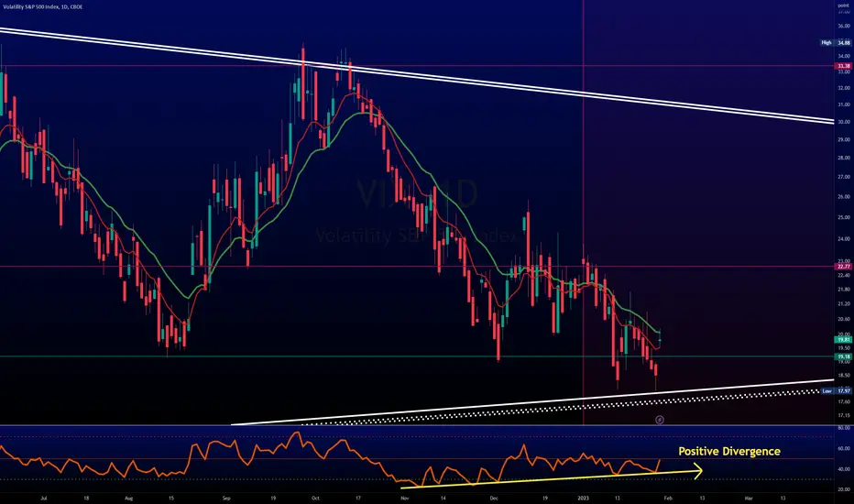Click the 80.00 indicator axis value
This screenshot has width=854, height=504.
(844, 428)
